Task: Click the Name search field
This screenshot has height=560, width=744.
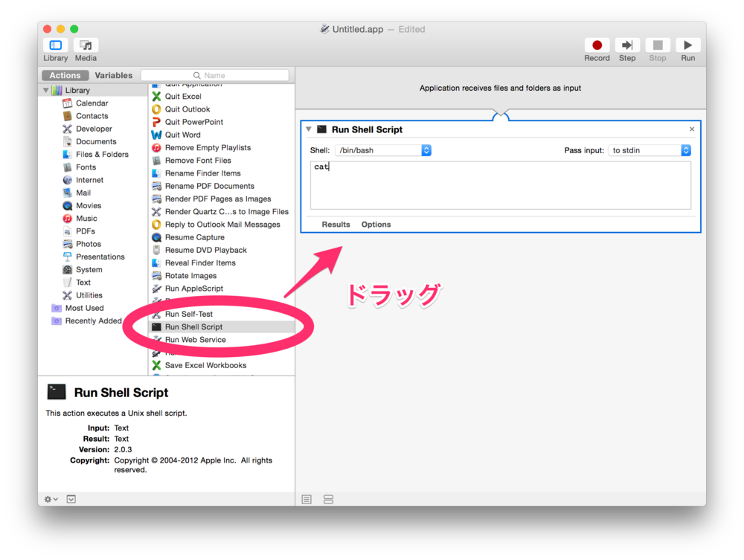Action: click(x=215, y=75)
